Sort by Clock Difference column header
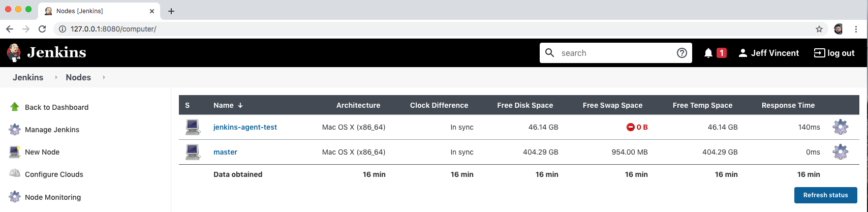Viewport: 868px width, 212px height. pos(439,105)
